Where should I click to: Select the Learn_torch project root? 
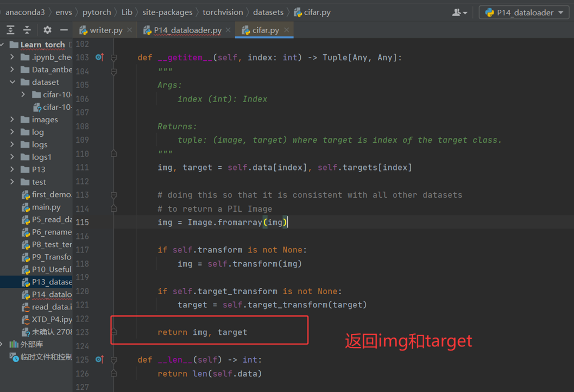(42, 45)
